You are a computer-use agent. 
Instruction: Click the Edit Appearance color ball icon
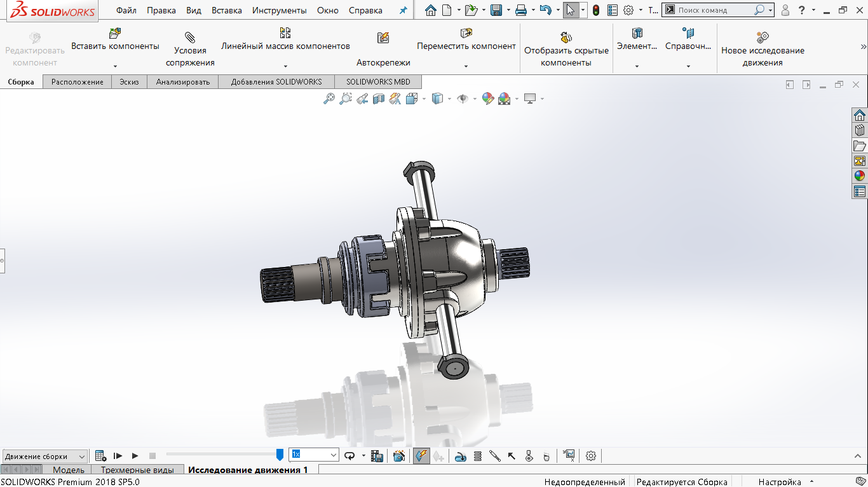(x=487, y=99)
